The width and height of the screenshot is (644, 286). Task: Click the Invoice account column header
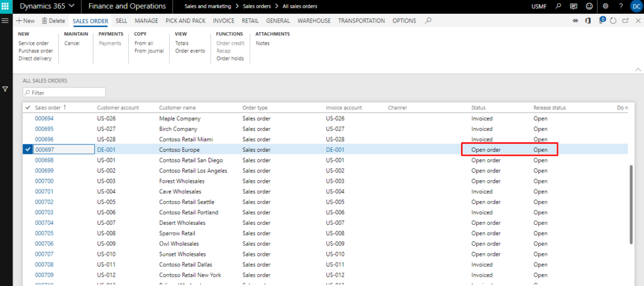coord(344,107)
